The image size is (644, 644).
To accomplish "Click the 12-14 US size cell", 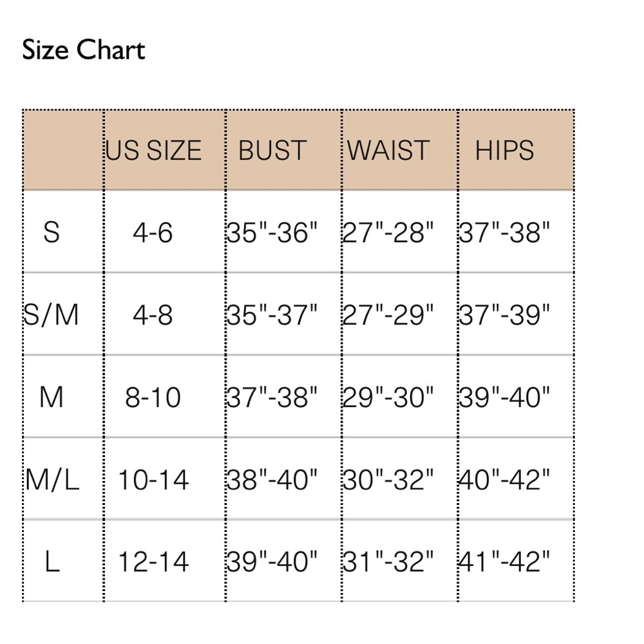I will [153, 562].
